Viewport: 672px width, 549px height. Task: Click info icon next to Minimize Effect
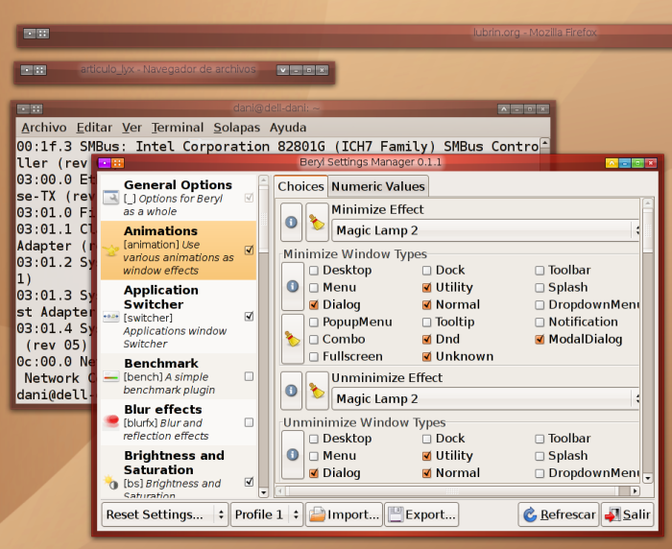(291, 221)
